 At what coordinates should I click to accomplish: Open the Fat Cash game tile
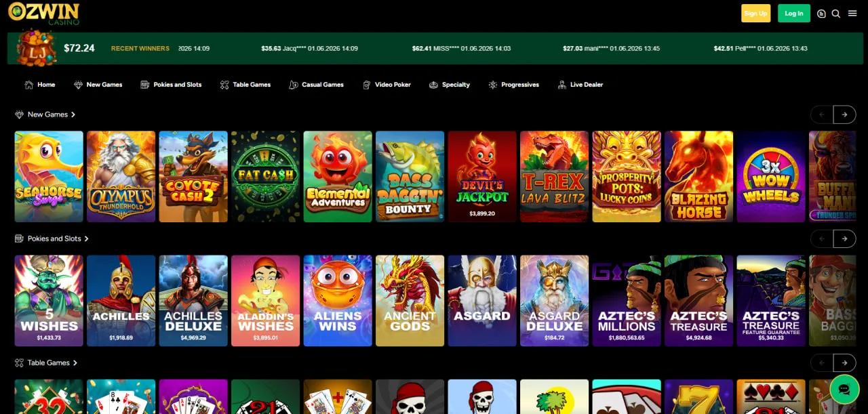pos(265,176)
